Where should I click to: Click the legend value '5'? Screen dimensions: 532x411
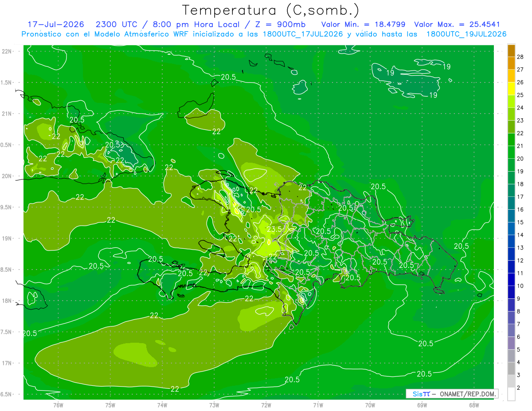tap(519, 350)
